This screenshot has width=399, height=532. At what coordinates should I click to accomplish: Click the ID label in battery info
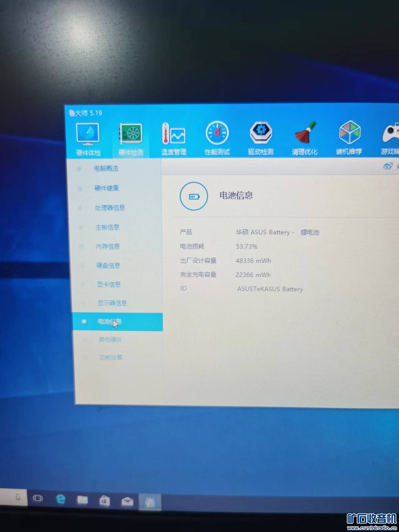tap(183, 288)
